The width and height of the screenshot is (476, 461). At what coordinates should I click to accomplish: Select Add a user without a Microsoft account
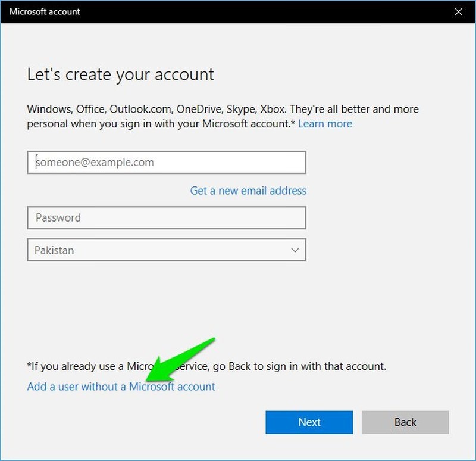(121, 387)
